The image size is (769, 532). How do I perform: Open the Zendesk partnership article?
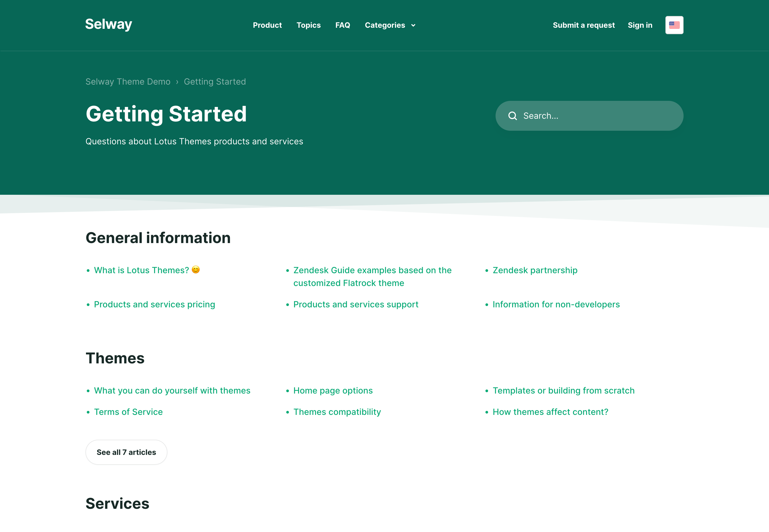(x=535, y=270)
